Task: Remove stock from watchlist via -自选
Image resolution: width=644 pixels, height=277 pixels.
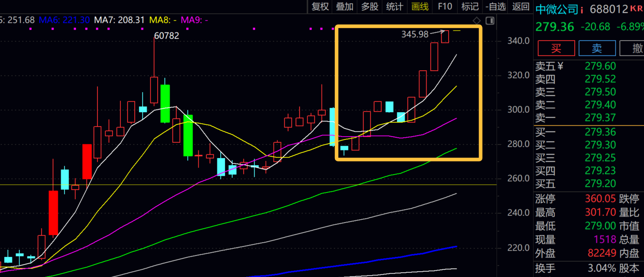Action: click(495, 6)
